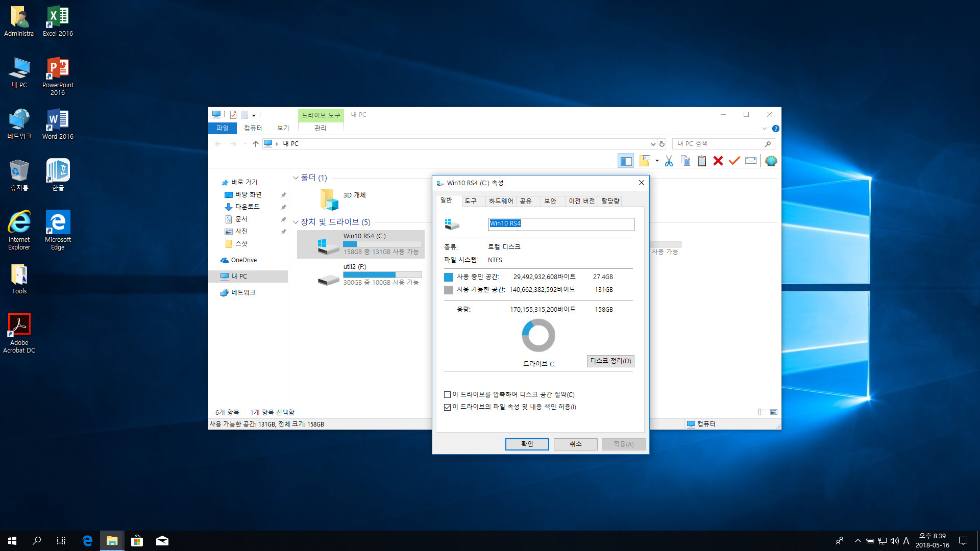Click the Task View taskbar button
The height and width of the screenshot is (551, 980).
tap(61, 541)
